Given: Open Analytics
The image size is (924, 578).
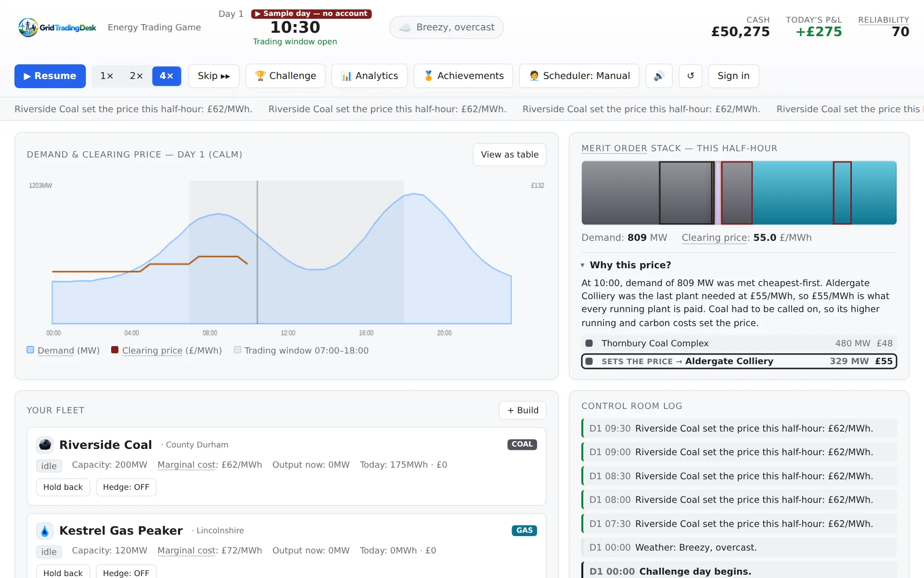Looking at the screenshot, I should click(370, 76).
